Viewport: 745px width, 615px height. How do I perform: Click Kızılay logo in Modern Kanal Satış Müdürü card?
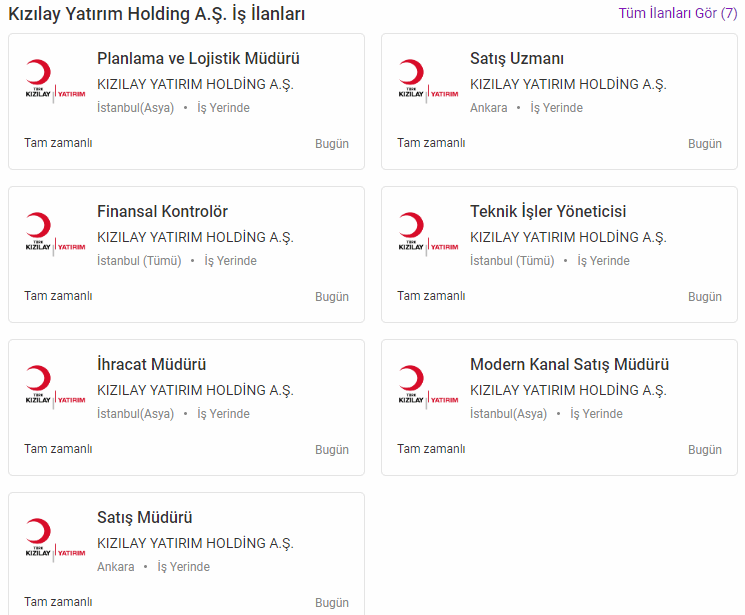[x=428, y=386]
